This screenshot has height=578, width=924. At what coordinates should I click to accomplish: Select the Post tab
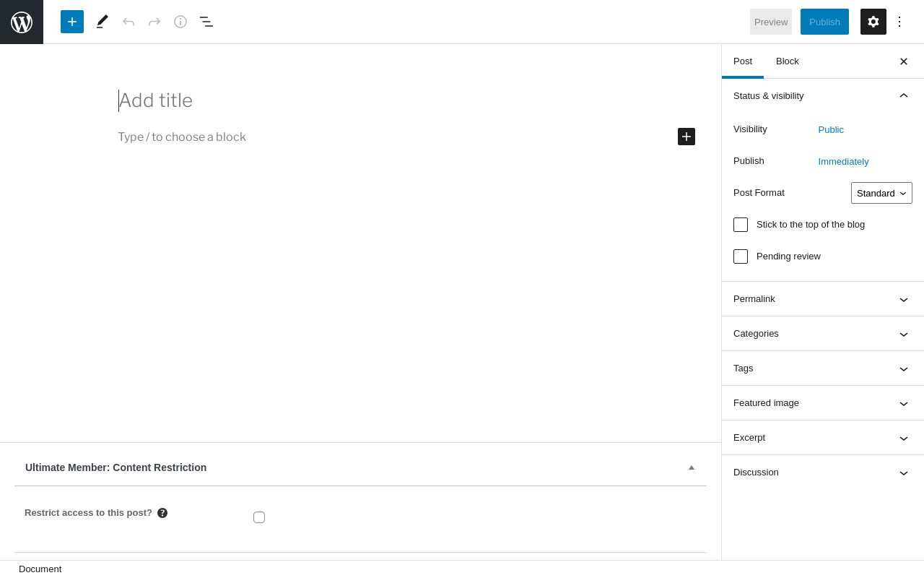(x=743, y=61)
